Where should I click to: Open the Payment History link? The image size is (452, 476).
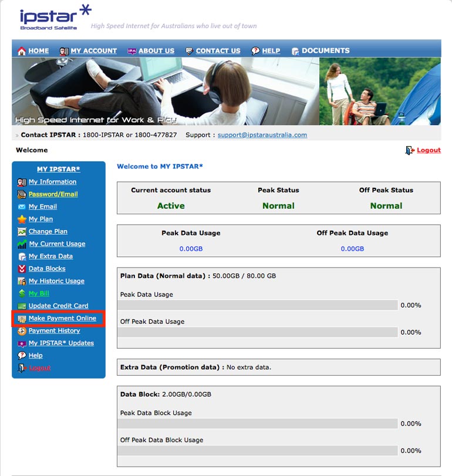[55, 330]
